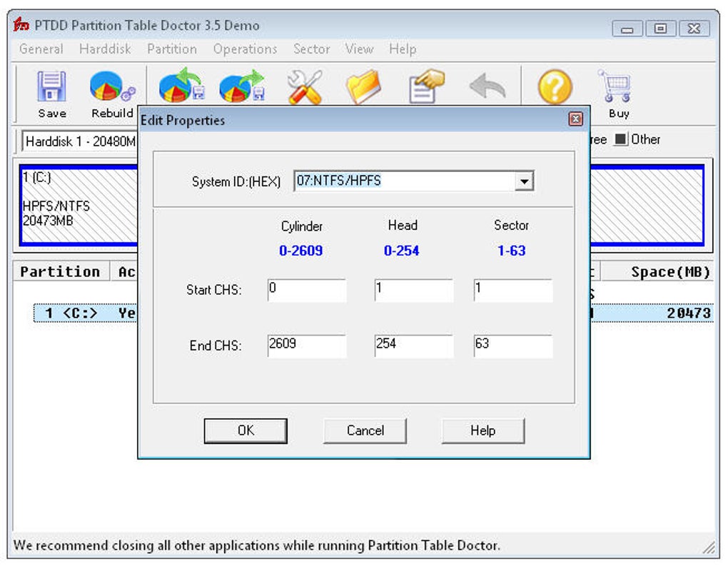The height and width of the screenshot is (569, 728).
Task: Click the Start CHS: label
Action: pos(213,290)
